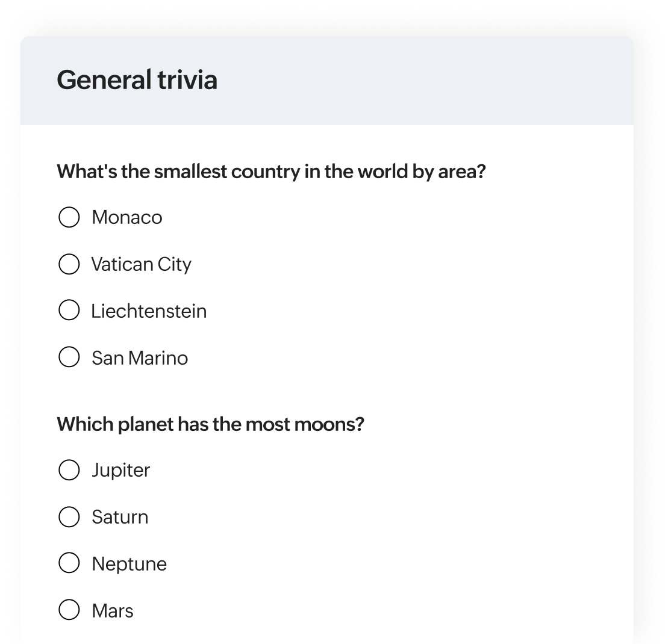Image resolution: width=671 pixels, height=644 pixels.
Task: Choose Saturn as the planet with most moons
Action: tap(69, 516)
